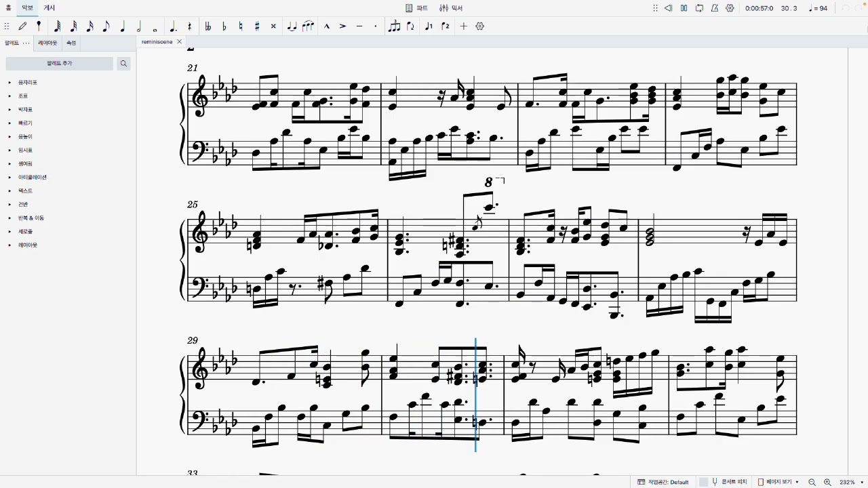Switch to the 레이아웃 panel tab
The width and height of the screenshot is (868, 488).
(47, 43)
